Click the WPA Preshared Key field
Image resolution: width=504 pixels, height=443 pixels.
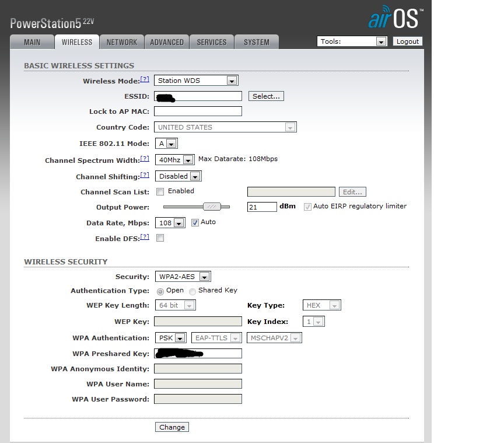[198, 354]
